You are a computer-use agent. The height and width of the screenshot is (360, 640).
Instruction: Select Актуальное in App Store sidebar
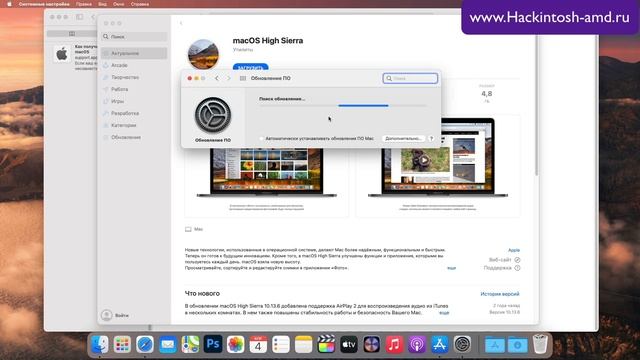point(134,53)
